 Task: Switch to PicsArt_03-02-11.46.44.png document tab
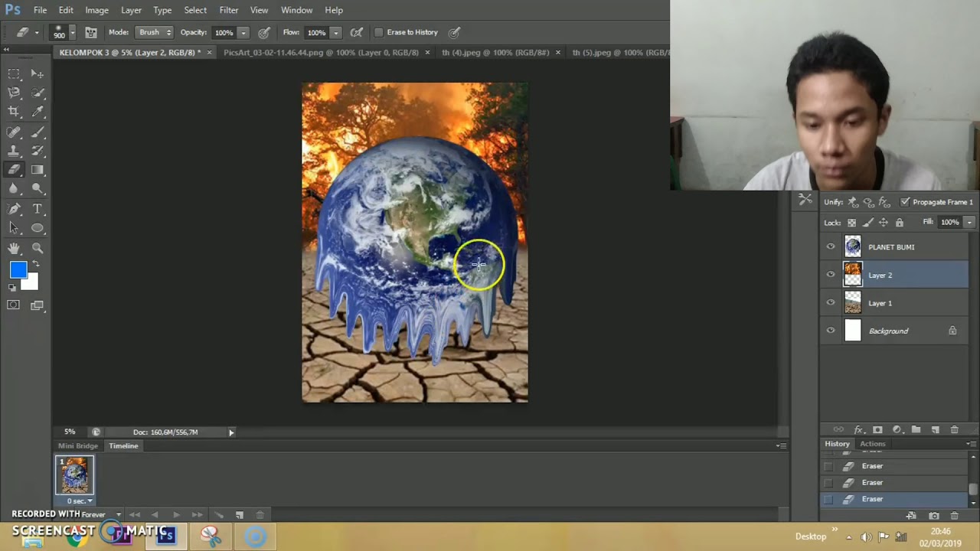coord(321,53)
